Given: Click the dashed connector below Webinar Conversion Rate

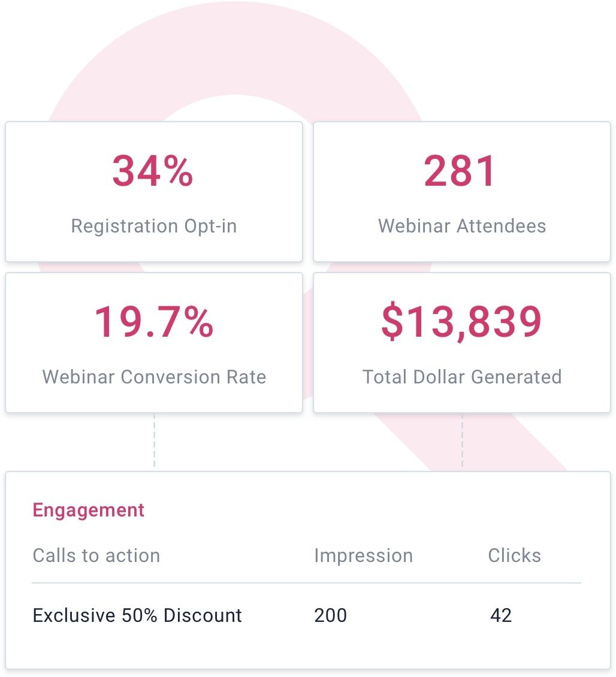Looking at the screenshot, I should (154, 441).
